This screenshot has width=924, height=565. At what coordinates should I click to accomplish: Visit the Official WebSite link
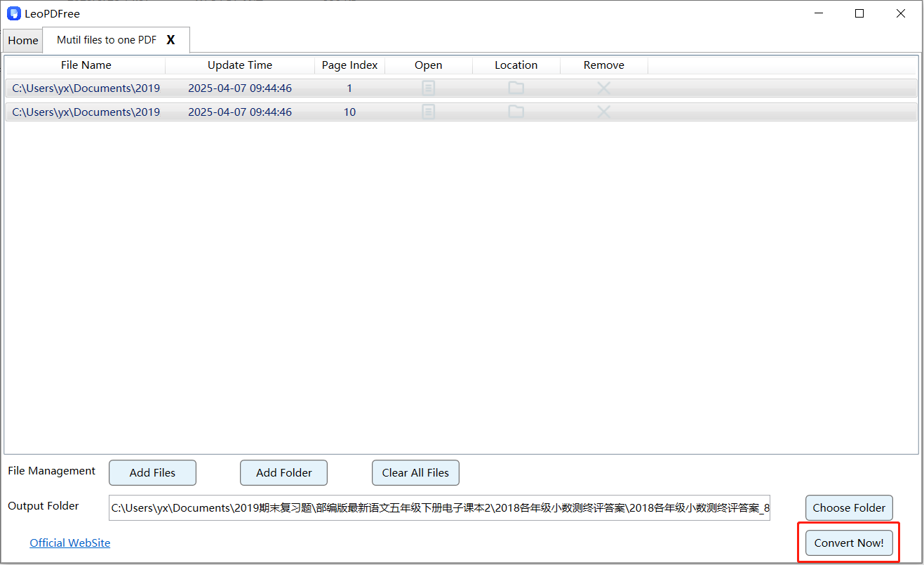pyautogui.click(x=70, y=543)
